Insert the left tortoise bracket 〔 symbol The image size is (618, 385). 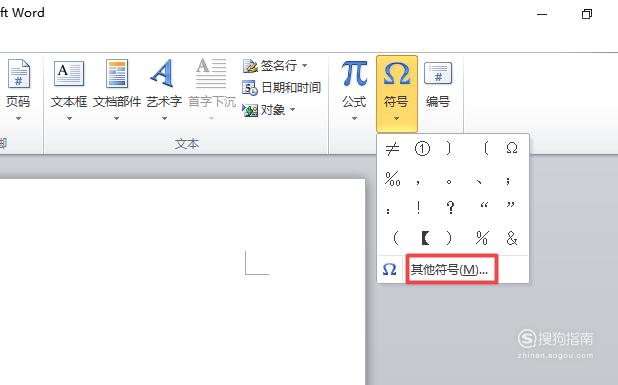[486, 148]
